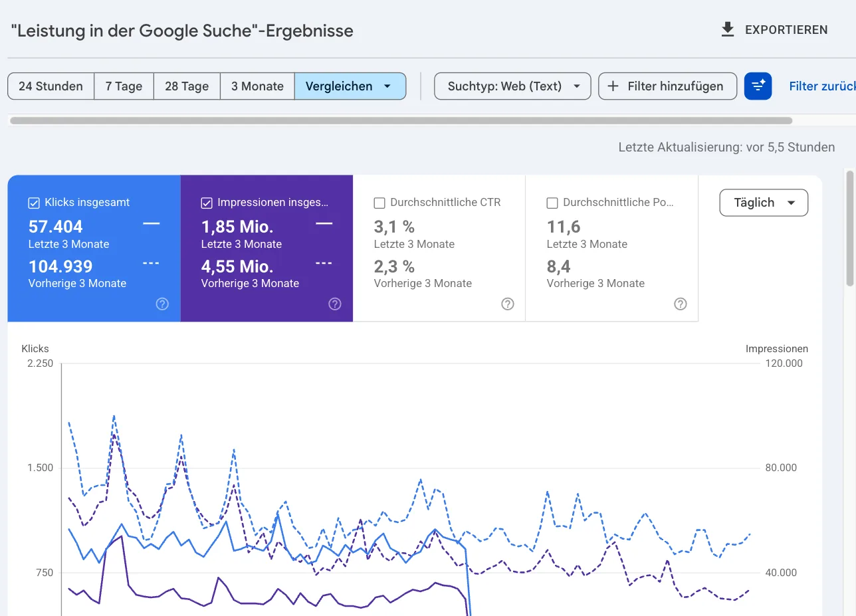The height and width of the screenshot is (616, 856).
Task: Click the 2,3 % CTR value
Action: point(394,266)
